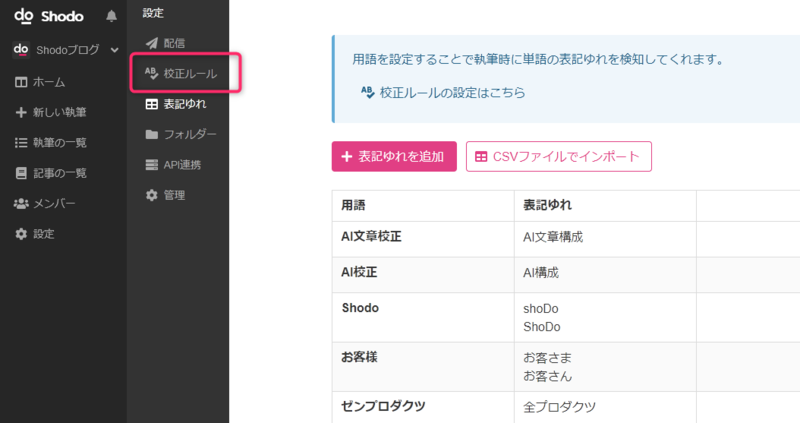Click book icon beside 記事の一覧

(21, 173)
